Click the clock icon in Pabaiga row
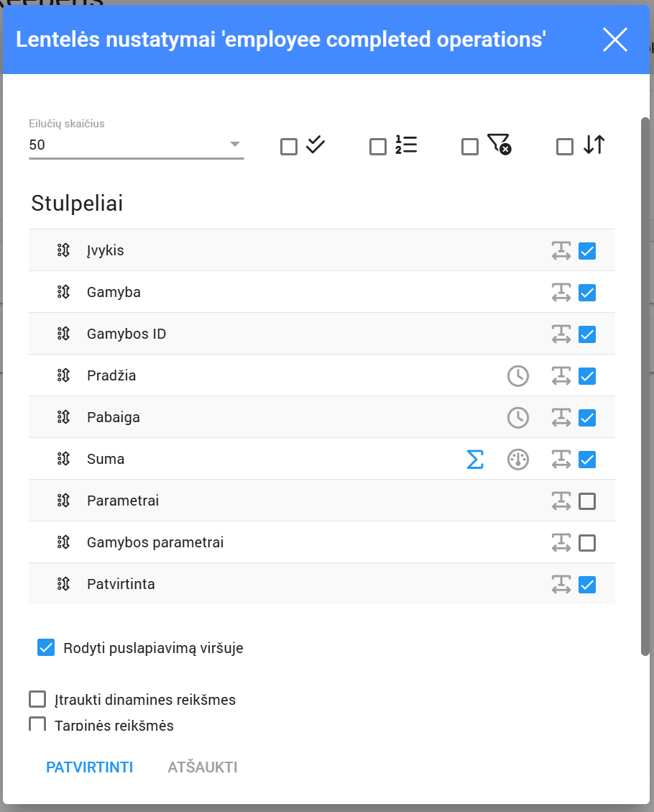The height and width of the screenshot is (812, 654). pos(518,418)
